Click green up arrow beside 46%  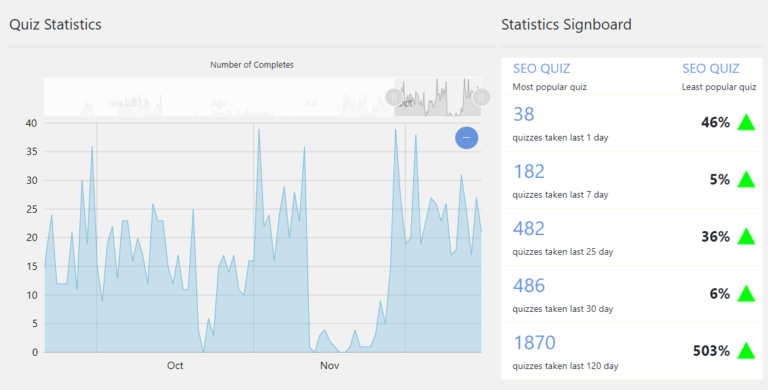pos(746,122)
